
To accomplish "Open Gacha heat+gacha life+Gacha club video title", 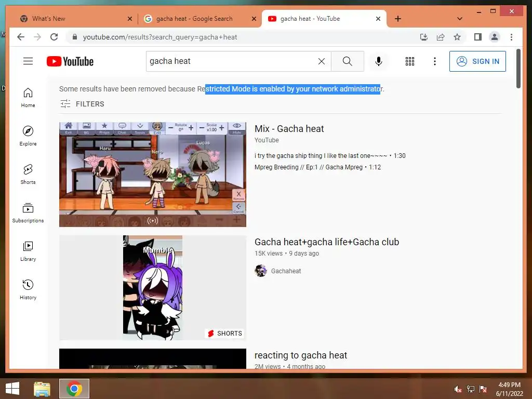I will [x=327, y=242].
